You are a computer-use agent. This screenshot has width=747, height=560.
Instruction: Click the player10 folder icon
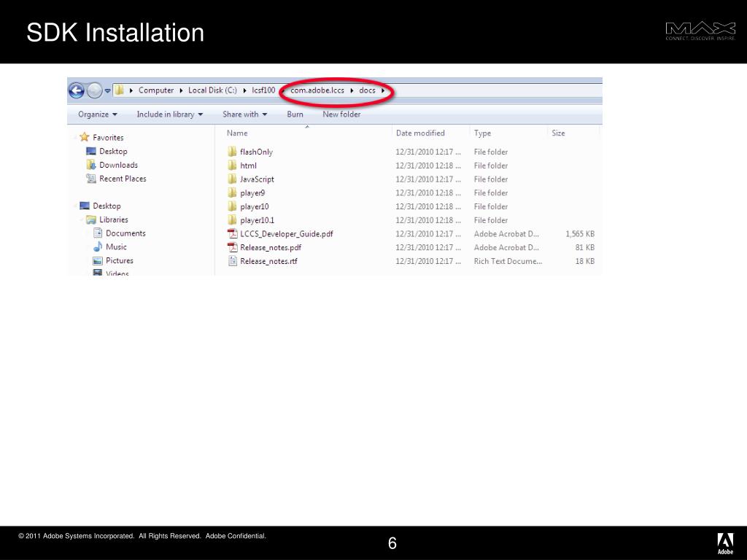coord(232,206)
